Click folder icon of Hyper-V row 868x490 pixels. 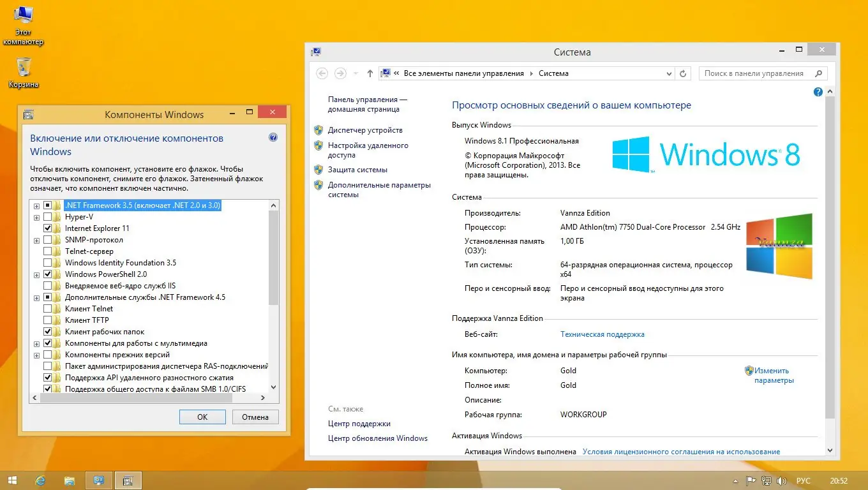click(58, 217)
